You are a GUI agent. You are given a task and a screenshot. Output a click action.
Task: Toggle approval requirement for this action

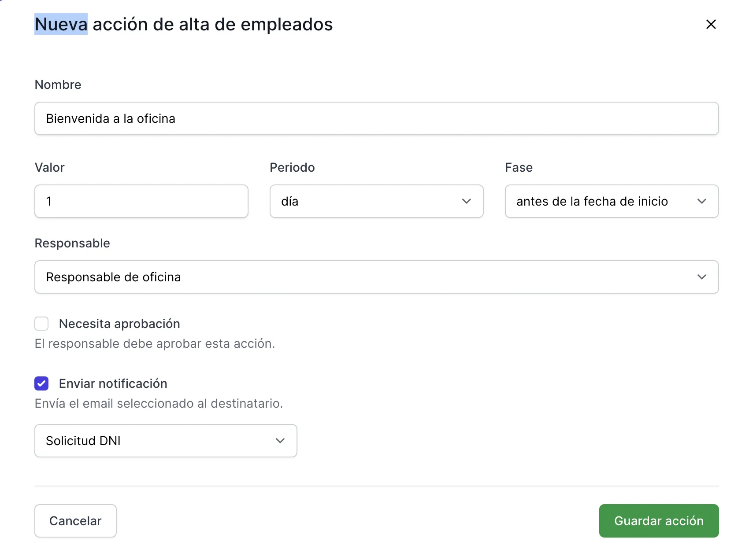click(41, 324)
